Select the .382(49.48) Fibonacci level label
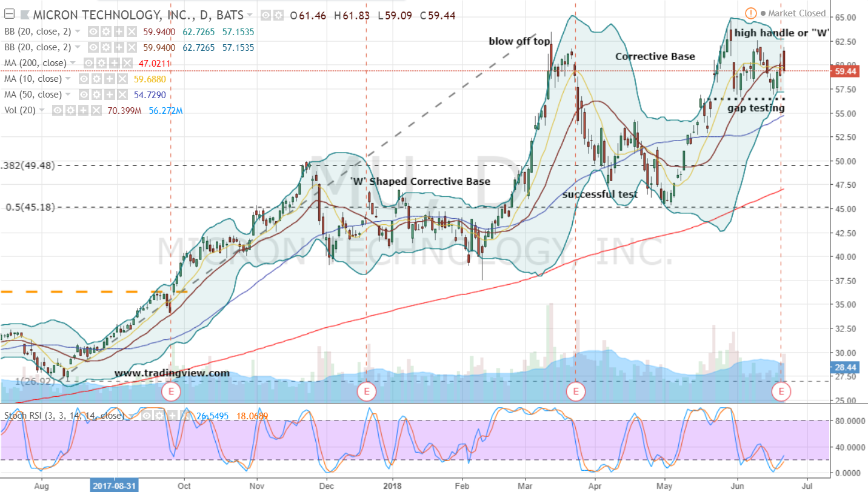The width and height of the screenshot is (868, 492). pos(28,165)
